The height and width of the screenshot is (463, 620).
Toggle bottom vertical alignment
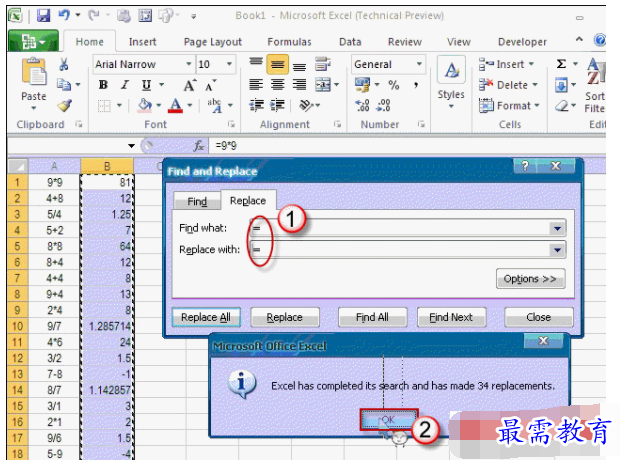299,65
